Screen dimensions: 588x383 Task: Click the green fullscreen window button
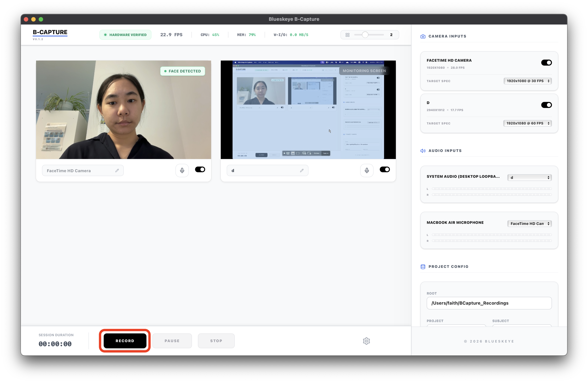pyautogui.click(x=41, y=19)
